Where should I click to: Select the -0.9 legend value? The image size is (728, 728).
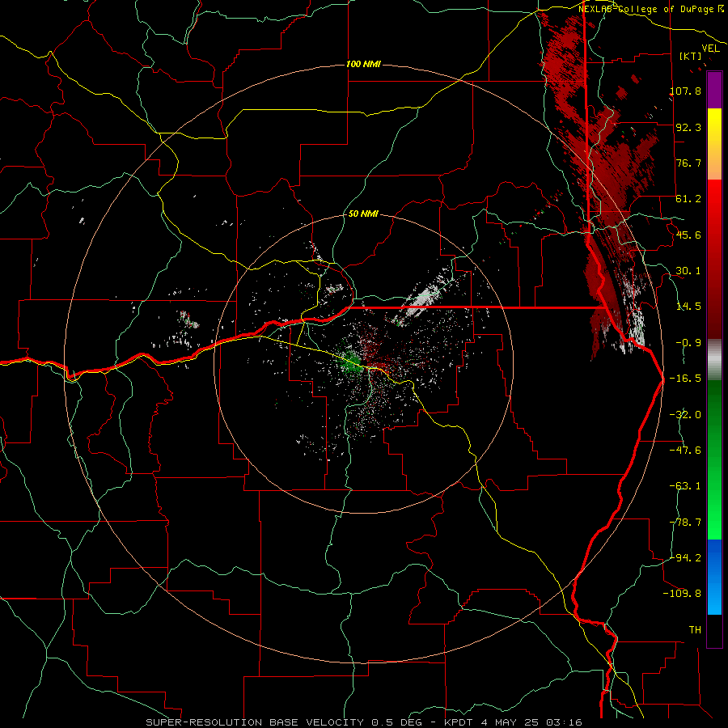coord(688,343)
